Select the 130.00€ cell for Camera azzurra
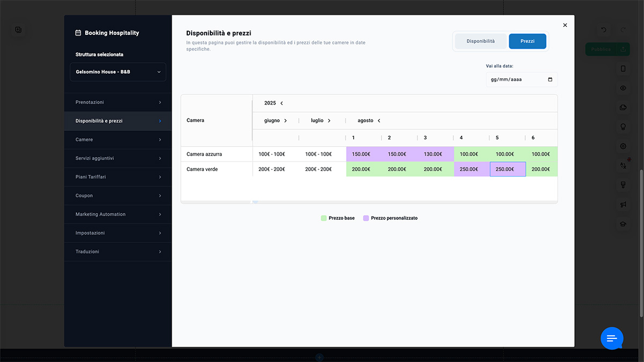 click(436, 154)
